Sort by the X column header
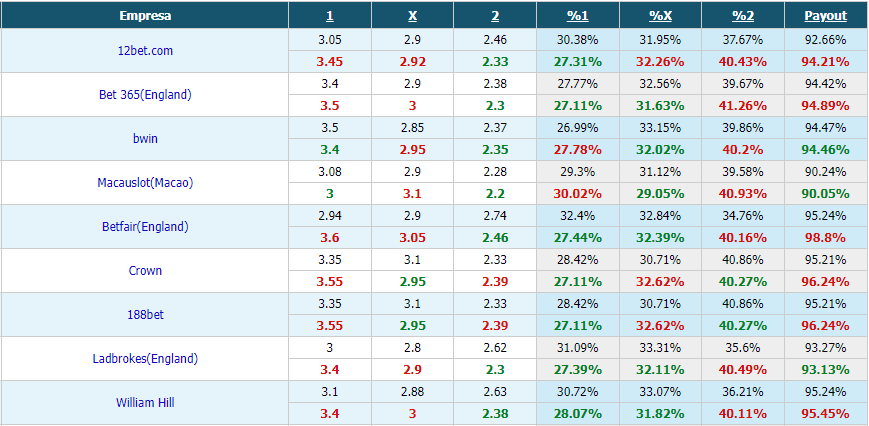Image resolution: width=869 pixels, height=426 pixels. click(x=412, y=16)
